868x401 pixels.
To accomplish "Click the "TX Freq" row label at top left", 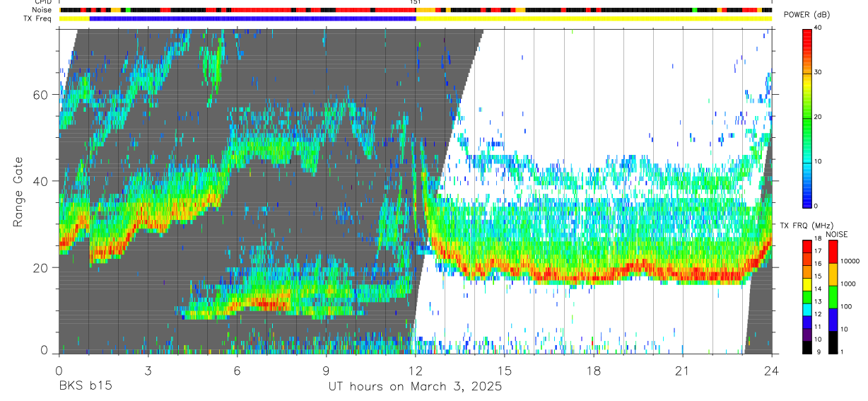I will coord(37,18).
